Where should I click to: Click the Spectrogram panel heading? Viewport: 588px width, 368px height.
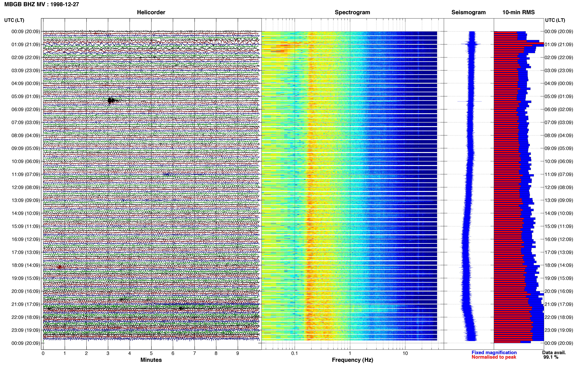pyautogui.click(x=352, y=12)
